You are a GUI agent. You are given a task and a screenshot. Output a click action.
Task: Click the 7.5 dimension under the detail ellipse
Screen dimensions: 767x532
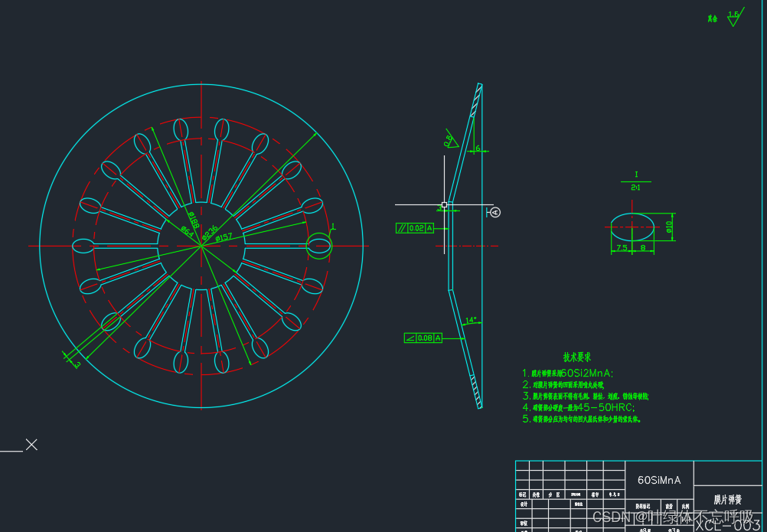pos(622,248)
